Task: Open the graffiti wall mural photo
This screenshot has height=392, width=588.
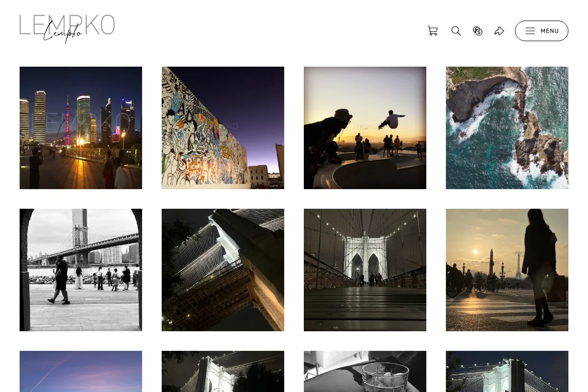Action: 223,128
